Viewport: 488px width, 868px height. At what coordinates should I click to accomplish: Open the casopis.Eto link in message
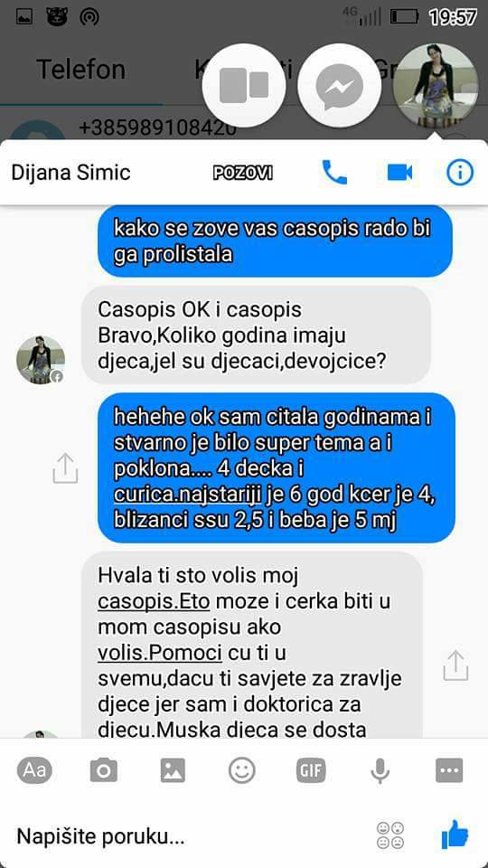tap(154, 602)
